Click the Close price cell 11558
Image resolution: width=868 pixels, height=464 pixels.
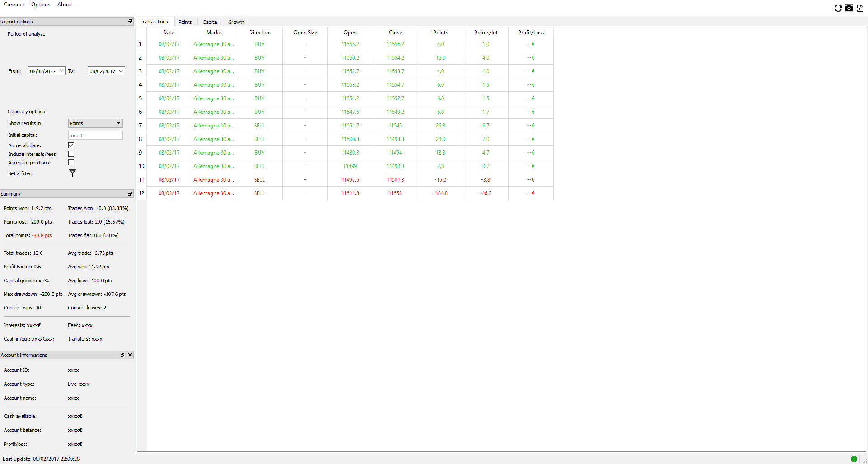point(395,193)
